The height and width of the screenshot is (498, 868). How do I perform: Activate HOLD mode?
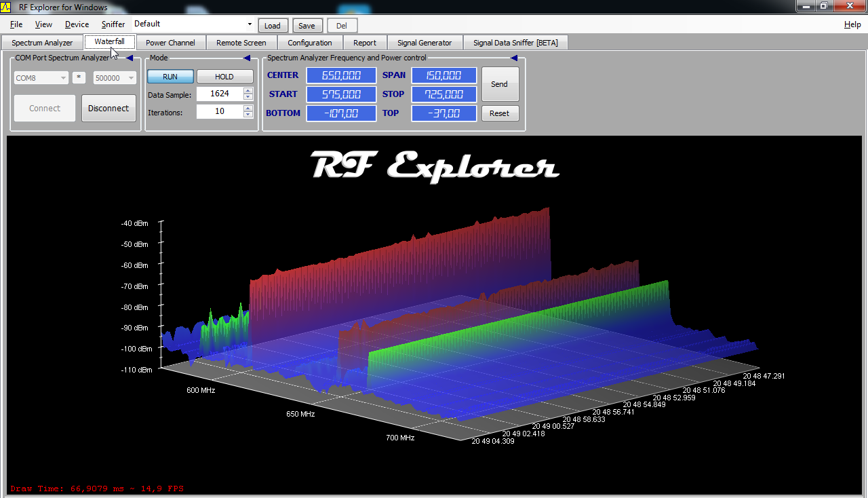[224, 77]
